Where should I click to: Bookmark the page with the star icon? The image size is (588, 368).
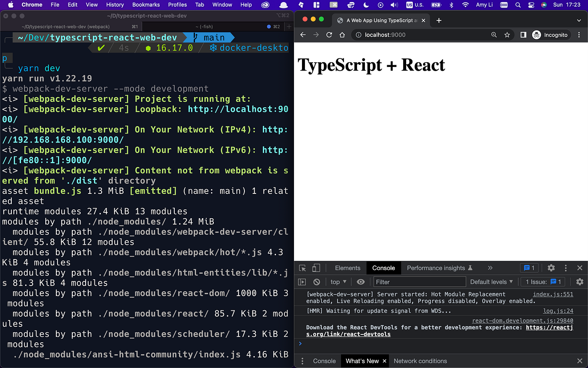507,34
